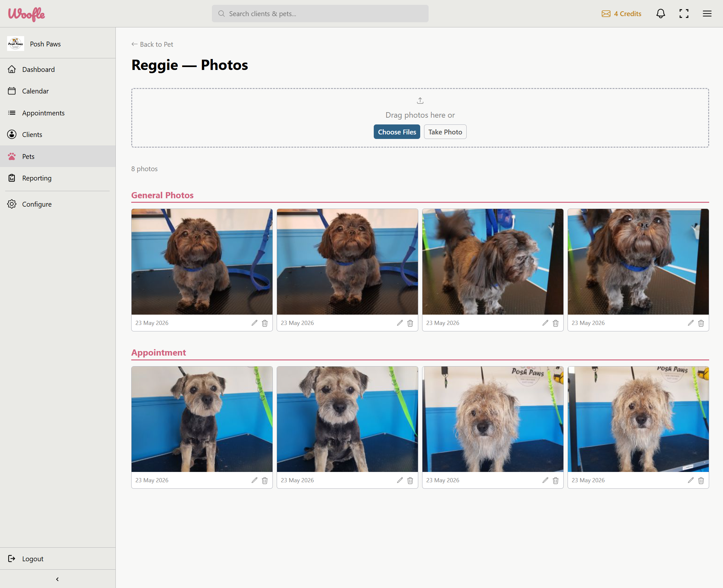723x588 pixels.
Task: Open third Appointment shaggy dog thumbnail
Action: pyautogui.click(x=493, y=419)
